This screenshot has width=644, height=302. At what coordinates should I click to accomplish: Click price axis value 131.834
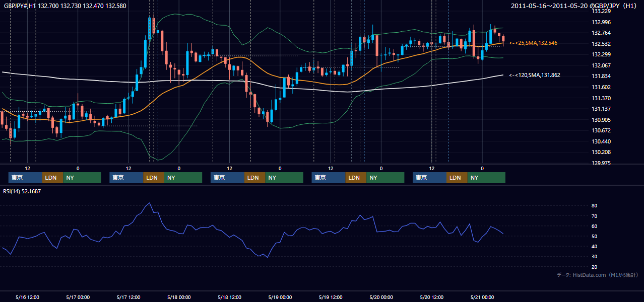601,76
